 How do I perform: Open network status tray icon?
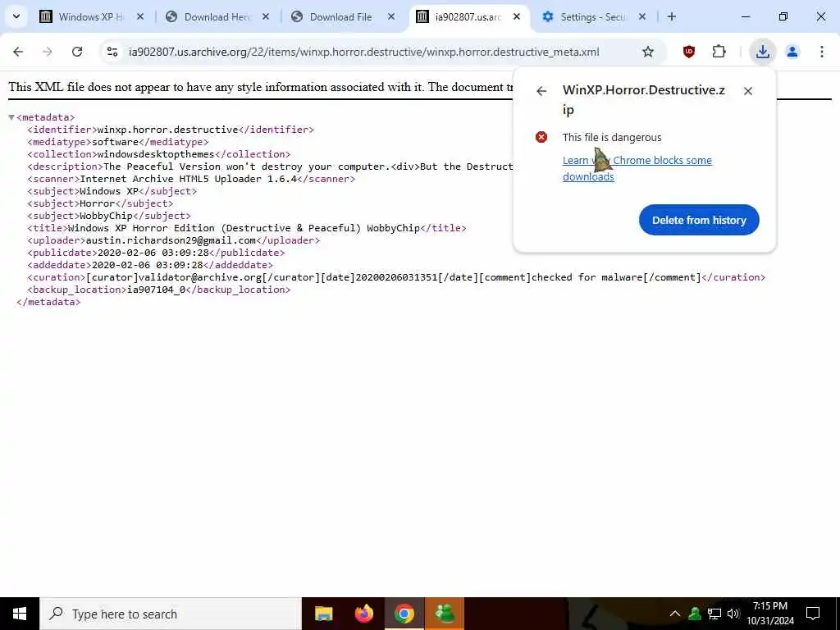click(714, 614)
